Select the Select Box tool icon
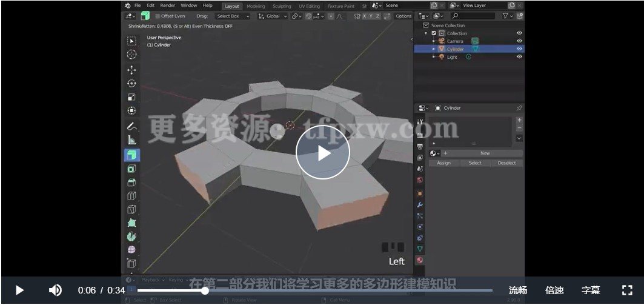 coord(131,41)
